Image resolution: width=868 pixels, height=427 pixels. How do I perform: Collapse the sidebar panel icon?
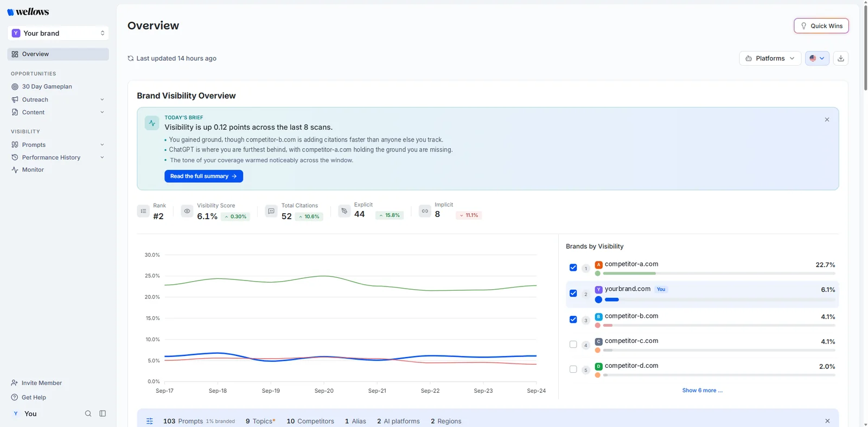(x=103, y=413)
